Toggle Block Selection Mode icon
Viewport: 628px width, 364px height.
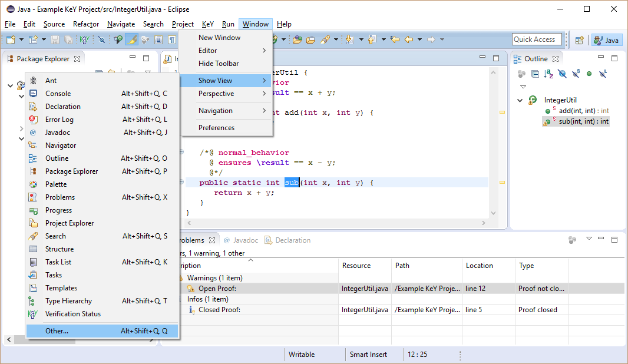158,39
